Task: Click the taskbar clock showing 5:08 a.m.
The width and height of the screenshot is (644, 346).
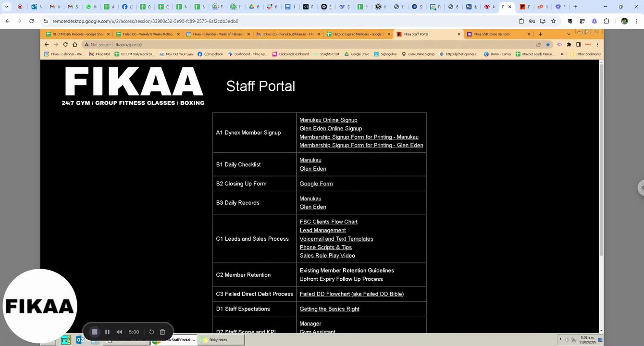Action: click(587, 340)
